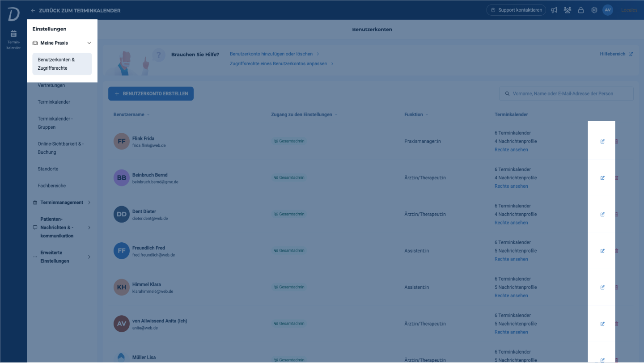This screenshot has width=644, height=363.
Task: Click name Müller Lisa in list
Action: pyautogui.click(x=144, y=358)
